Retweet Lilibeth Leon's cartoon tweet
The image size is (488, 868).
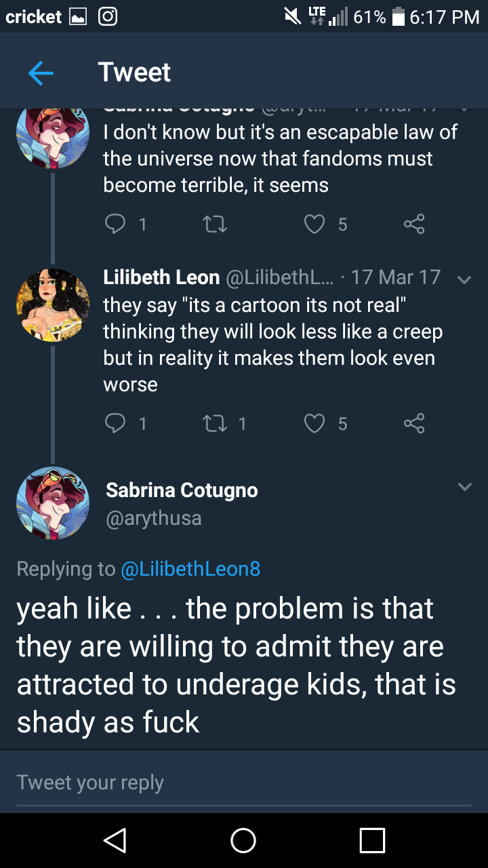(x=214, y=424)
